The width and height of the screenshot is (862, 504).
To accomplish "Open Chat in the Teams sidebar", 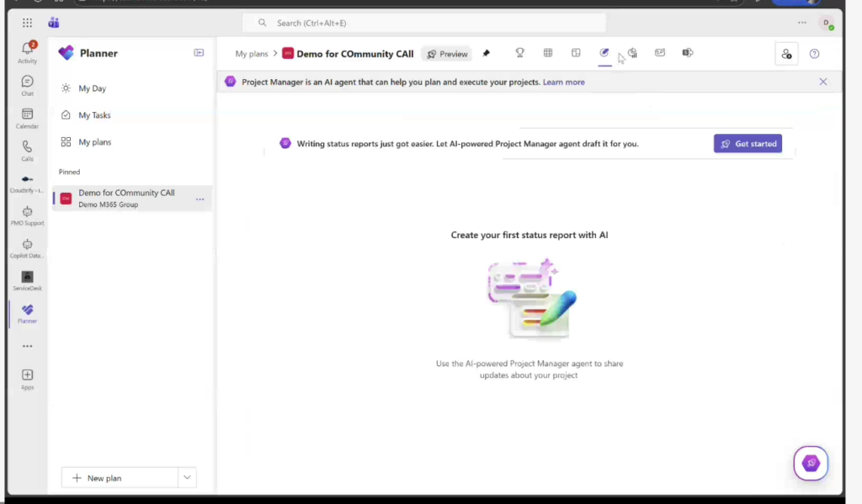I will (x=27, y=86).
